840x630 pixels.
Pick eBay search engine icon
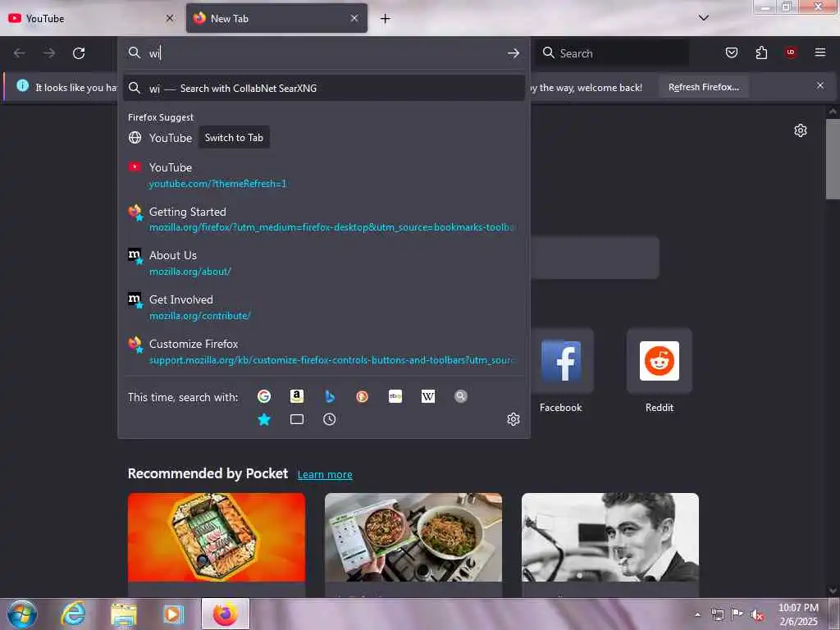click(395, 396)
